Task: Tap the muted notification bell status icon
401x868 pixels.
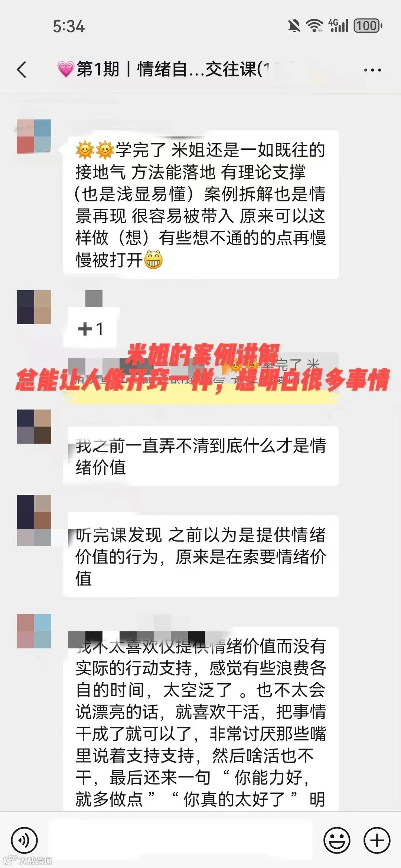Action: coord(294,26)
